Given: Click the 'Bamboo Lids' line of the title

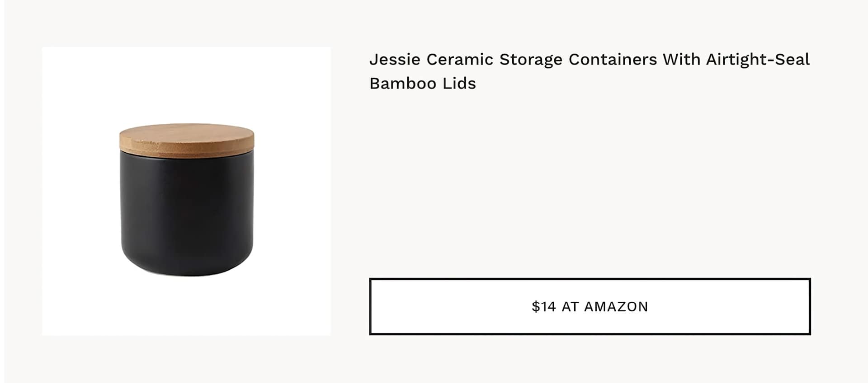Looking at the screenshot, I should coord(423,84).
